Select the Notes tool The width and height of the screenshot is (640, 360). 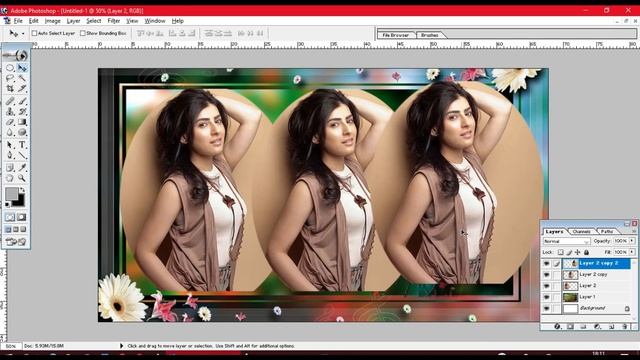click(10, 167)
